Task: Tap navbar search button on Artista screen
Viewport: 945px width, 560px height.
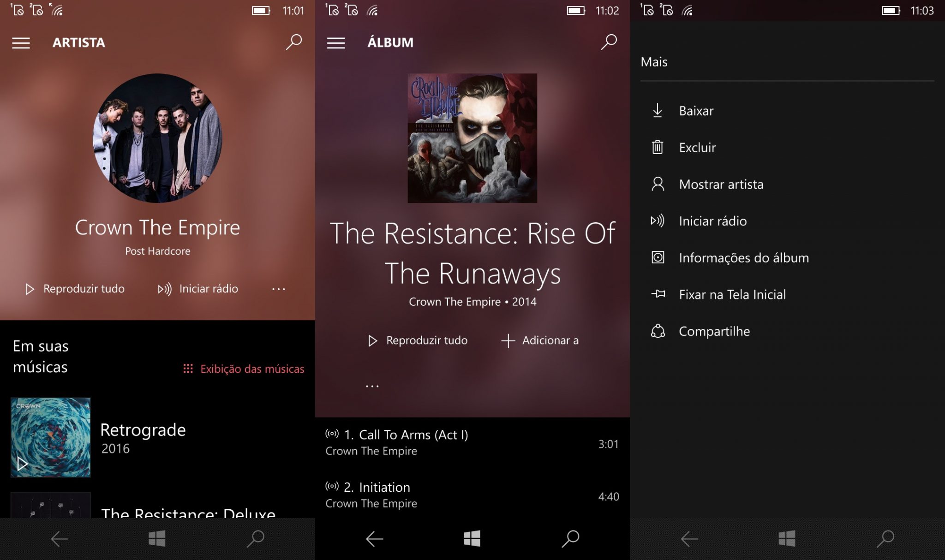Action: pyautogui.click(x=255, y=538)
